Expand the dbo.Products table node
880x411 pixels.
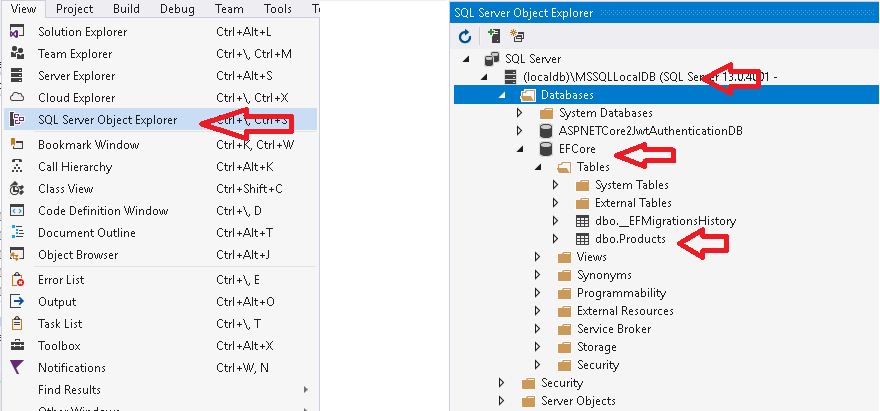[556, 239]
